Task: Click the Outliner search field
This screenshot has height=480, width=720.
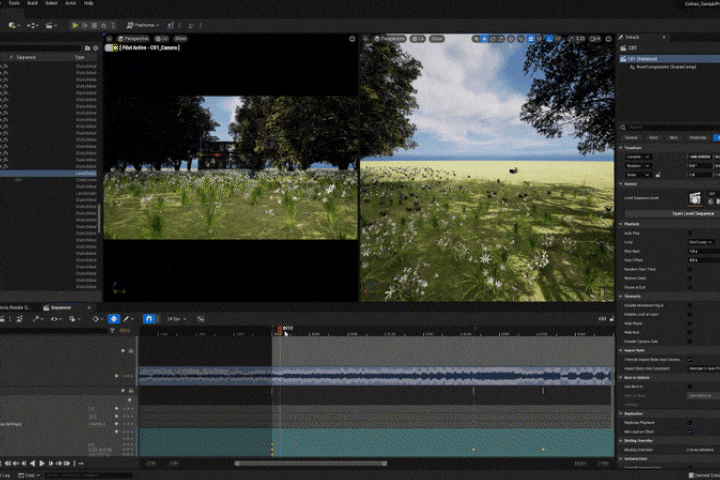Action: (40, 48)
